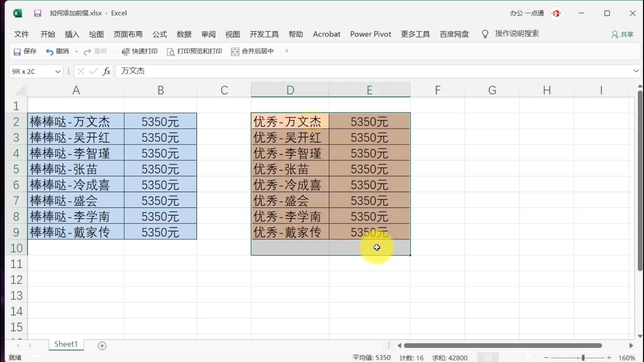Add a new sheet with plus icon
The height and width of the screenshot is (362, 644).
(x=102, y=346)
